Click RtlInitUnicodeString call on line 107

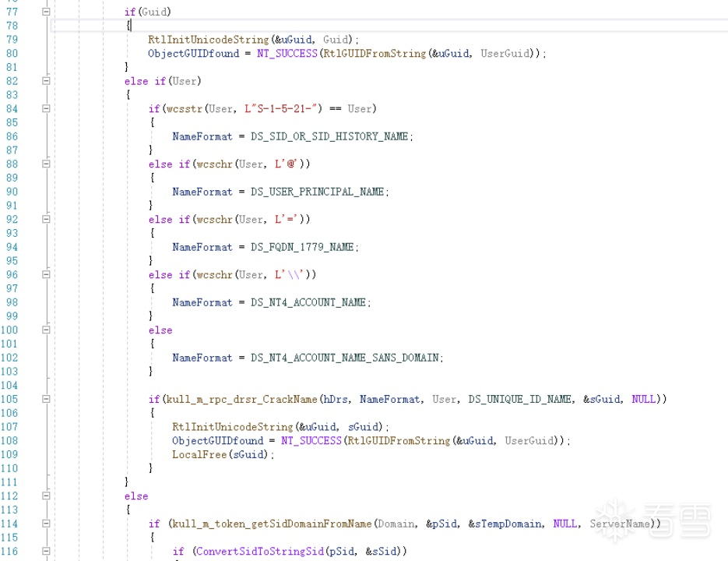coord(233,427)
